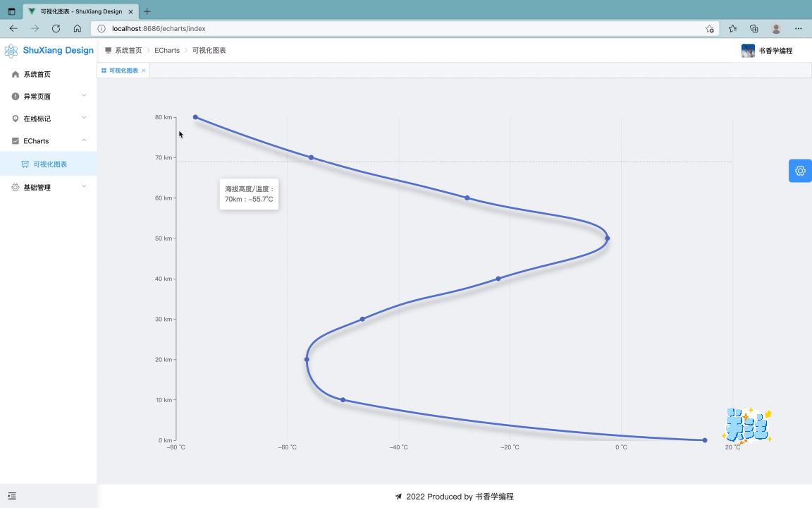Click the data point at 70 km
Image resolution: width=812 pixels, height=508 pixels.
coord(312,157)
